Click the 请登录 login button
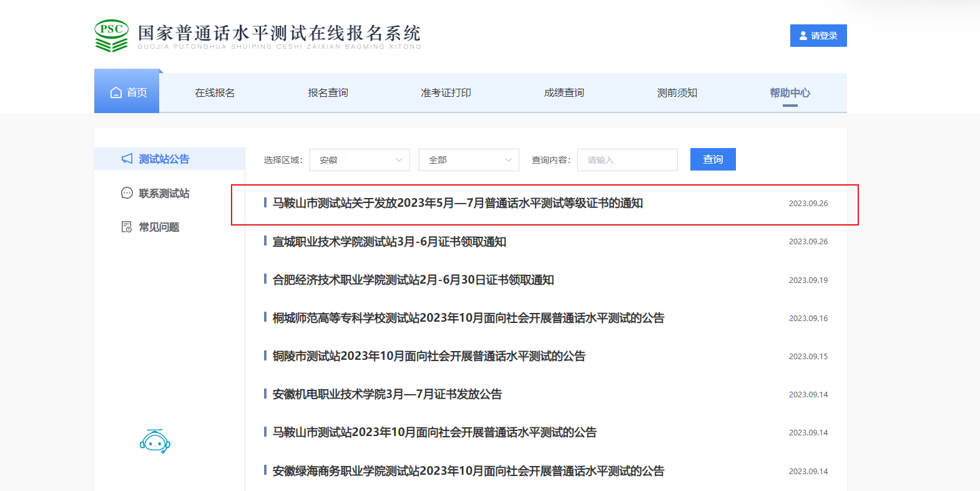980x491 pixels. pyautogui.click(x=818, y=36)
